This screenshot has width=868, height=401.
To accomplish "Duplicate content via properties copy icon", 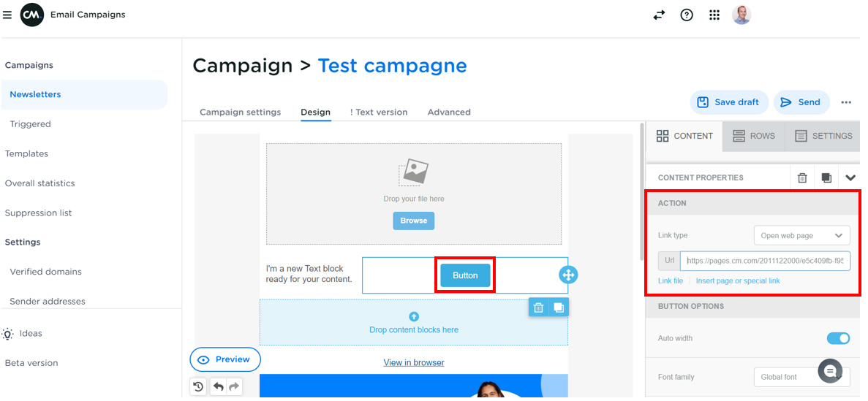I will pos(826,177).
